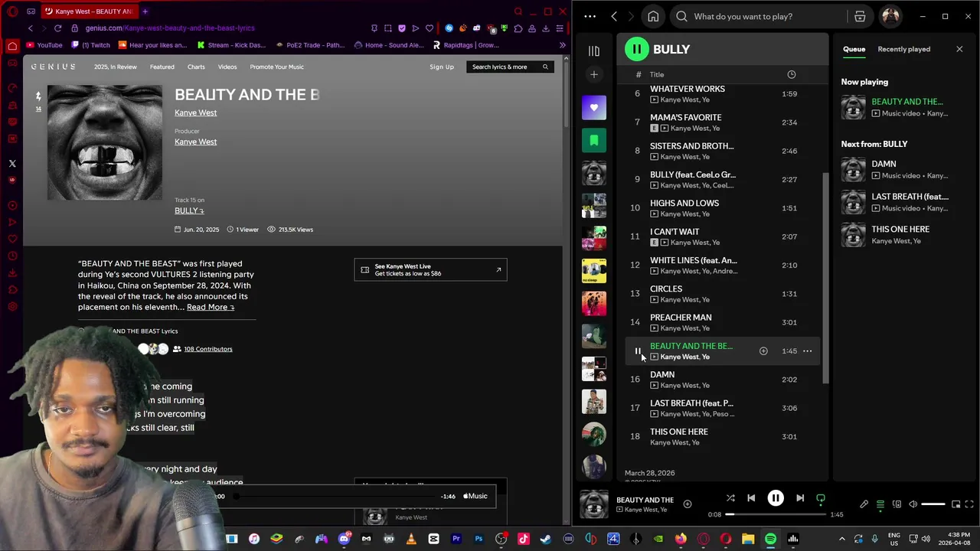Open Browse icon in Spotify search bar
This screenshot has height=551, width=980.
coord(860,16)
